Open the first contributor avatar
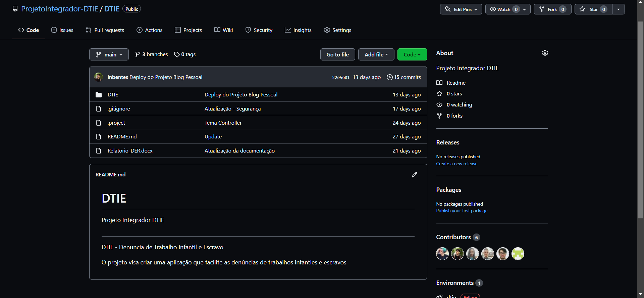This screenshot has width=644, height=298. [442, 254]
